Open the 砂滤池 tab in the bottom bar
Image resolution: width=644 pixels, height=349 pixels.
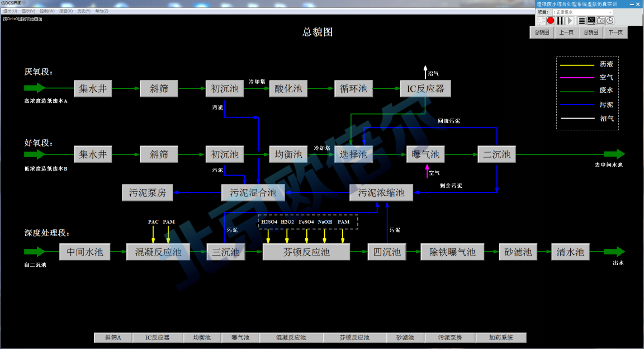405,337
